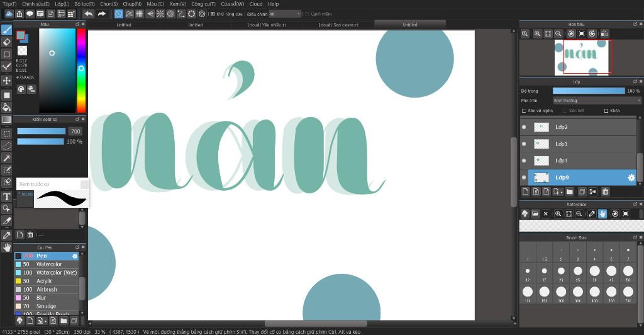Viewport: 644px width, 335px height.
Task: Open the Lớp(L) layer menu
Action: pyautogui.click(x=62, y=4)
